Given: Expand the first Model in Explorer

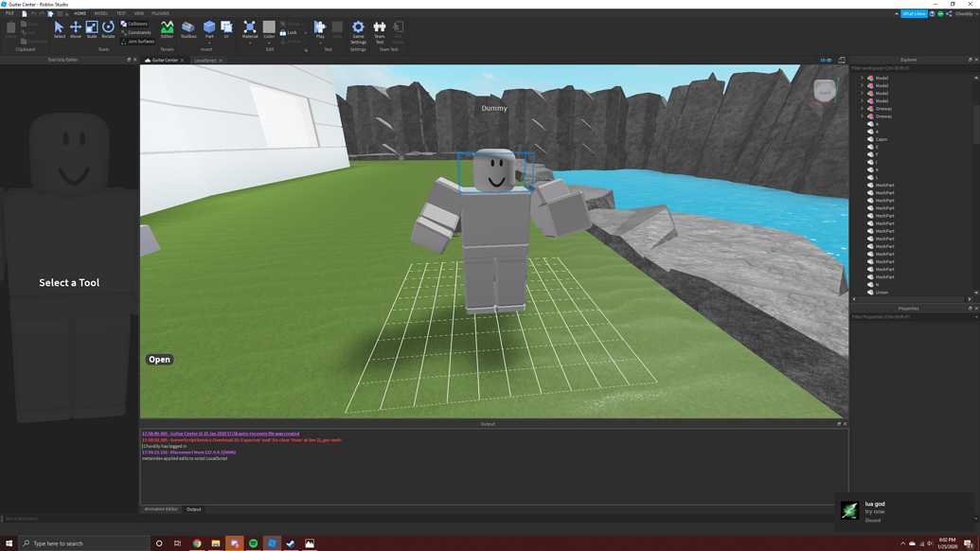Looking at the screenshot, I should (862, 78).
